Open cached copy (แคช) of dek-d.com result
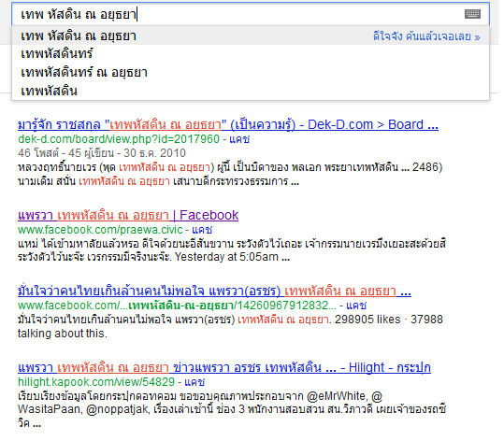The height and width of the screenshot is (441, 504). point(239,139)
